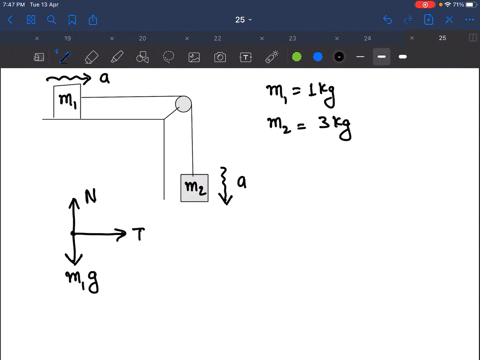Switch to tab 23
Viewport: 480px width, 360px height.
pyautogui.click(x=293, y=38)
